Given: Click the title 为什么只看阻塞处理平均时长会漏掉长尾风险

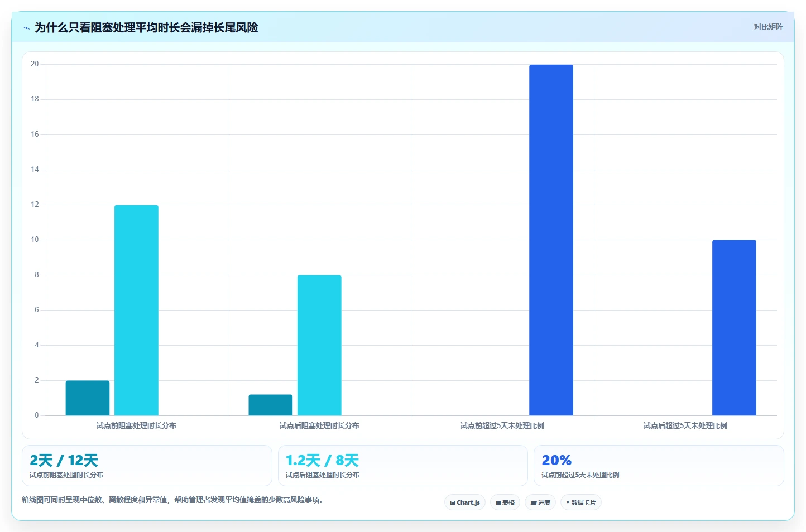Looking at the screenshot, I should click(146, 27).
